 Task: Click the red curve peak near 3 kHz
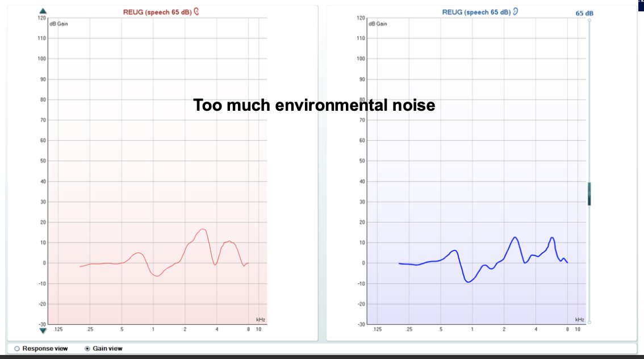point(202,229)
